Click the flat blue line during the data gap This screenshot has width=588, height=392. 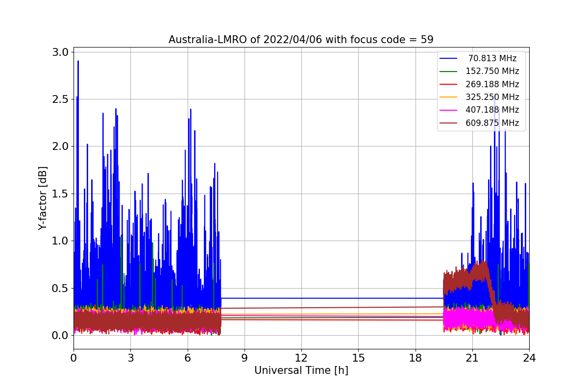click(x=332, y=298)
